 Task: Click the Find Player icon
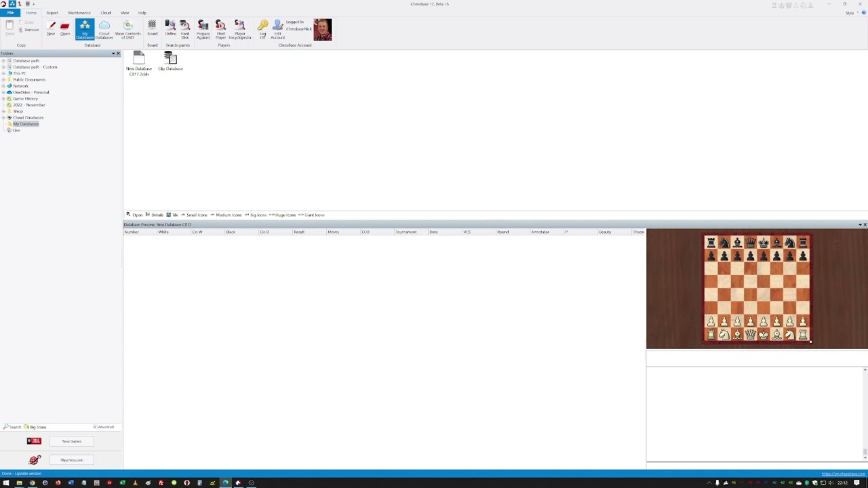tap(220, 30)
